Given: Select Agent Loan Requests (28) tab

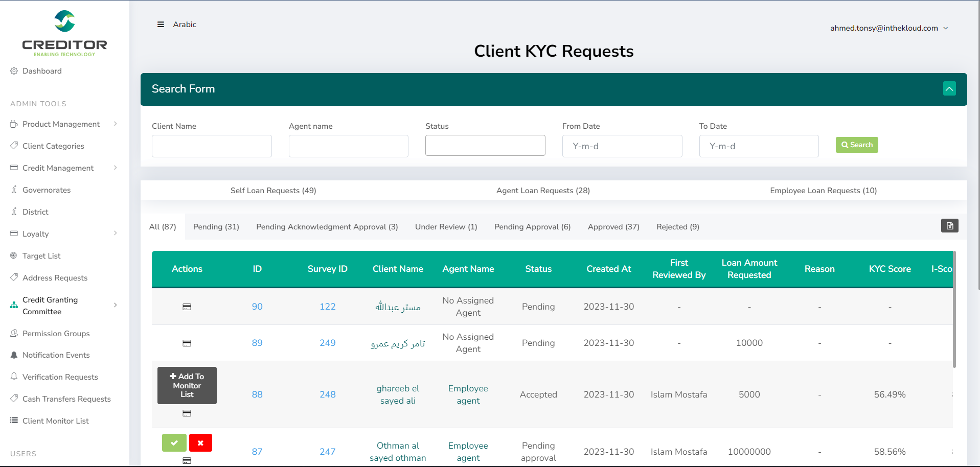Looking at the screenshot, I should point(543,191).
